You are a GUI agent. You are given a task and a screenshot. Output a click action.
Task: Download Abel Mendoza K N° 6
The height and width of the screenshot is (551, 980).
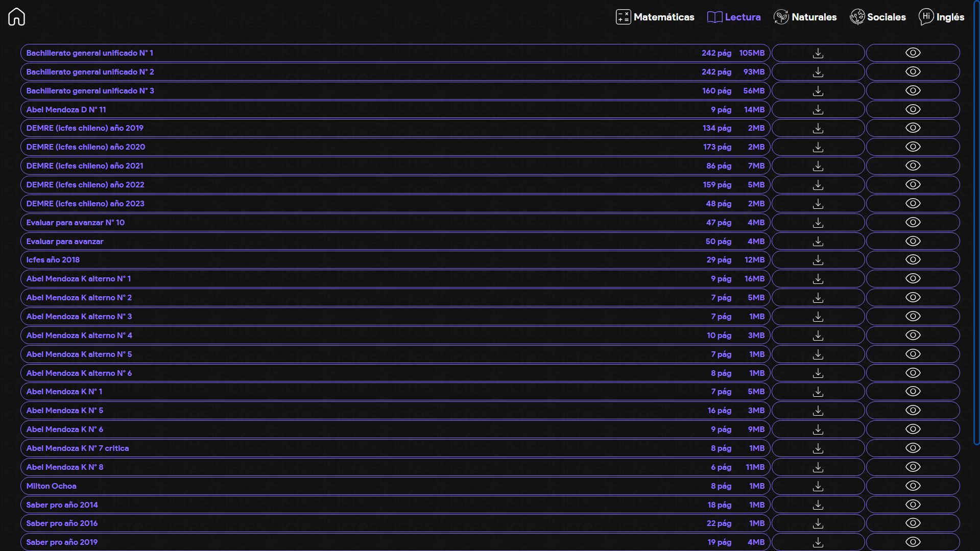click(x=818, y=429)
